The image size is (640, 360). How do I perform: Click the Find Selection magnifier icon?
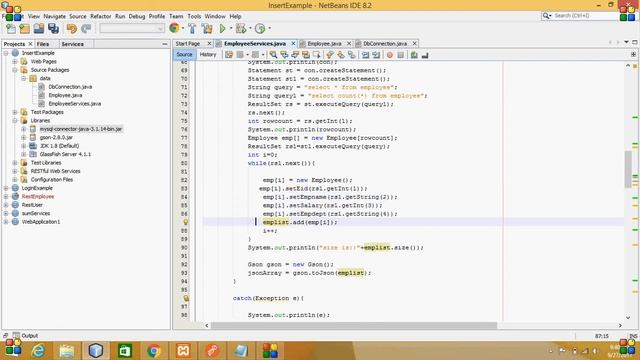(273, 55)
